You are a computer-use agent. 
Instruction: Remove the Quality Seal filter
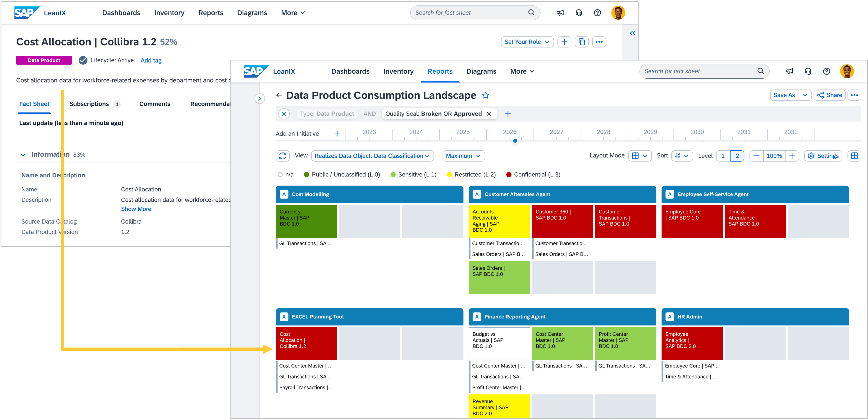[x=489, y=114]
